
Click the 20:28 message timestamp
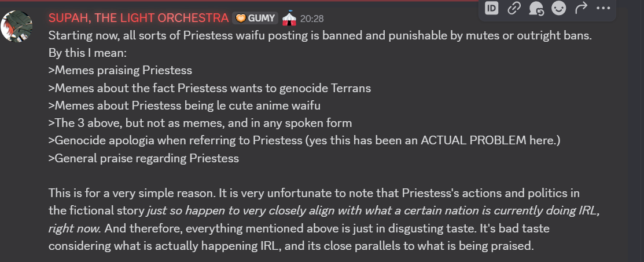(312, 19)
